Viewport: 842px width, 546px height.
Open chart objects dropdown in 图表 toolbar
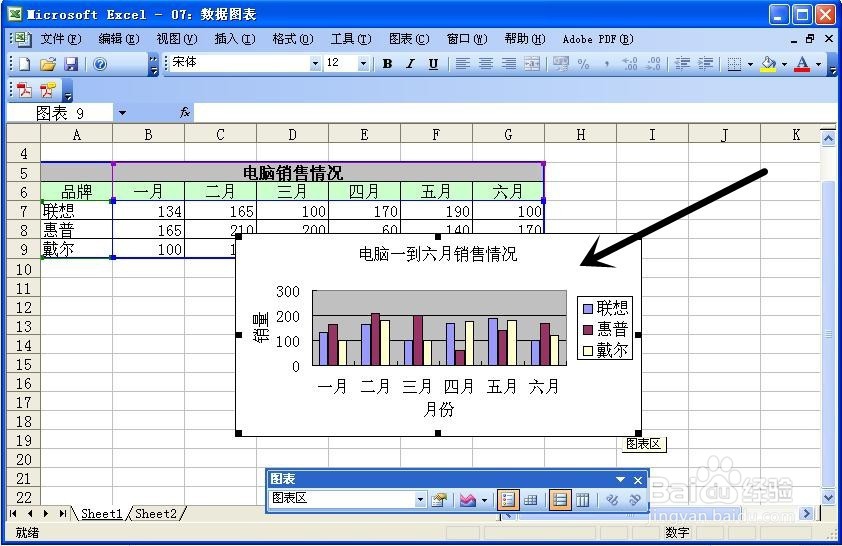point(420,500)
